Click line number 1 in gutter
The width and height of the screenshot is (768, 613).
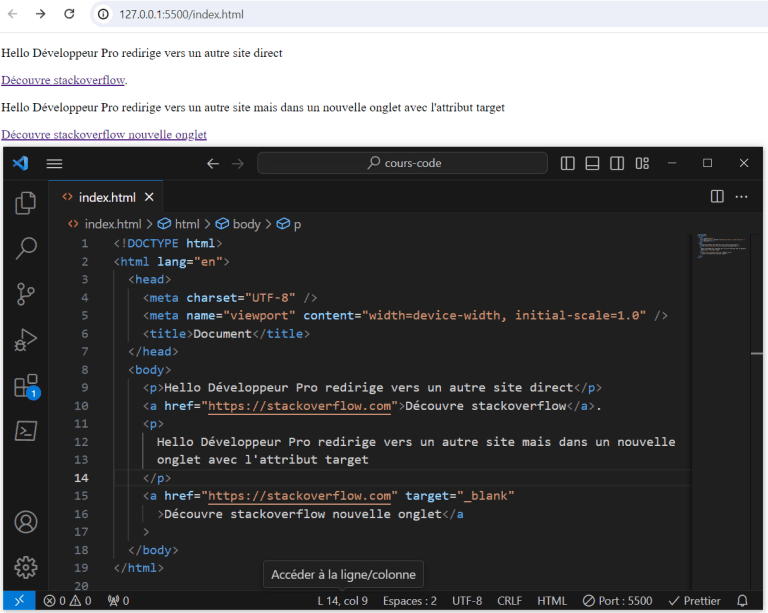[x=84, y=243]
